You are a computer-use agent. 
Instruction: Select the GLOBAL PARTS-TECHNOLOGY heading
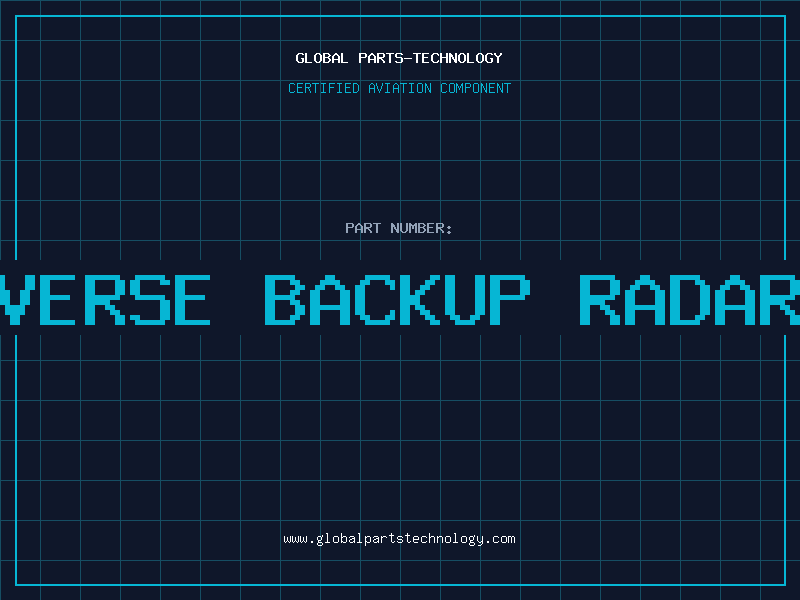(x=399, y=58)
